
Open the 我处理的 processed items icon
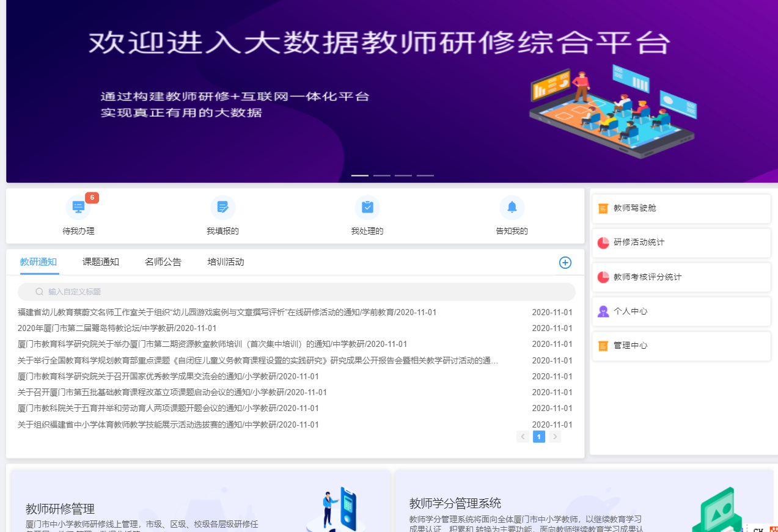point(367,207)
